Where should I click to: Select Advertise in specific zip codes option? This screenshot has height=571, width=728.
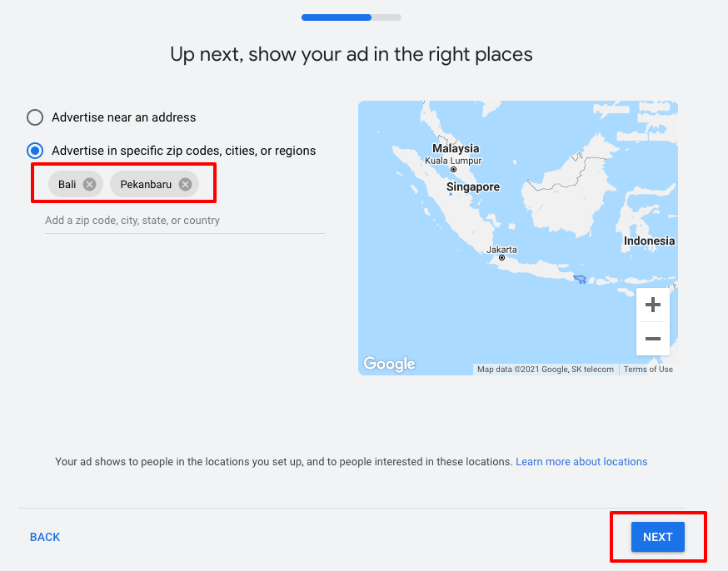[x=35, y=151]
